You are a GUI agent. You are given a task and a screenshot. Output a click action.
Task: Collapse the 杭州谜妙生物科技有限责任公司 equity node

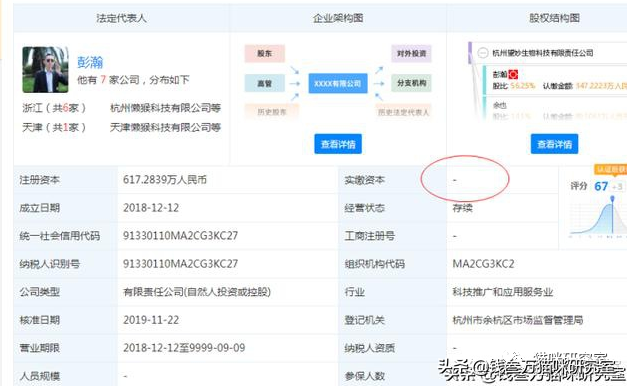[x=483, y=53]
